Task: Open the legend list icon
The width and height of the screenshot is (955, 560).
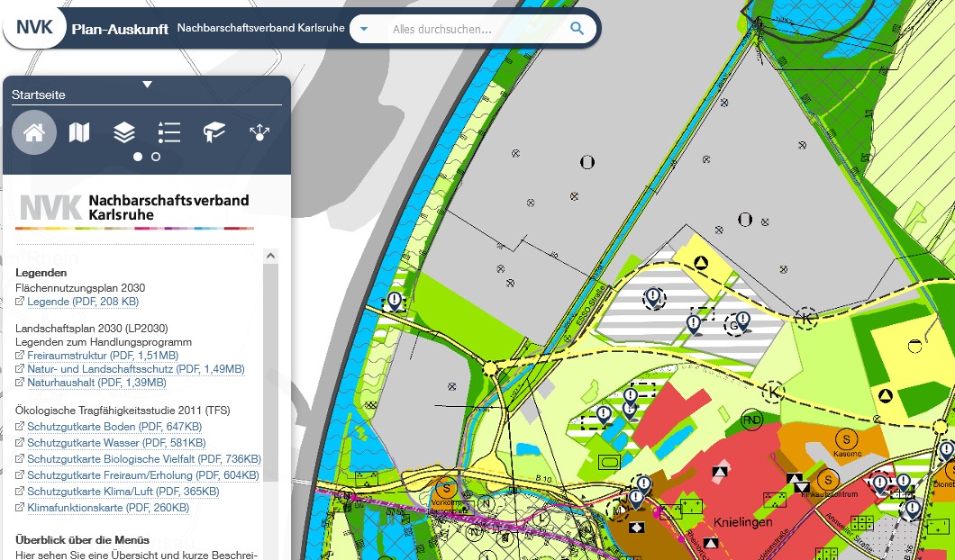Action: click(169, 132)
